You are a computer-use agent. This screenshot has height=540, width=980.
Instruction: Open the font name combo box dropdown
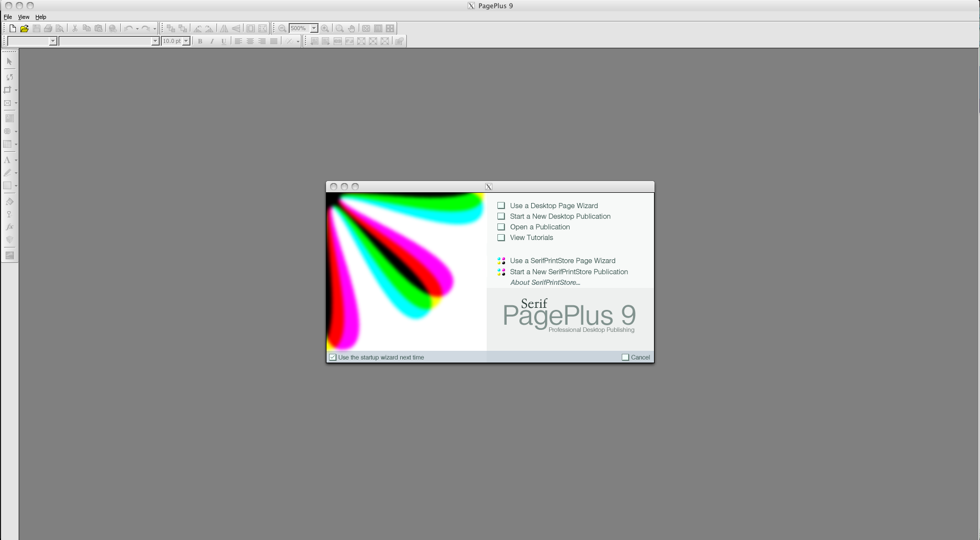(155, 41)
